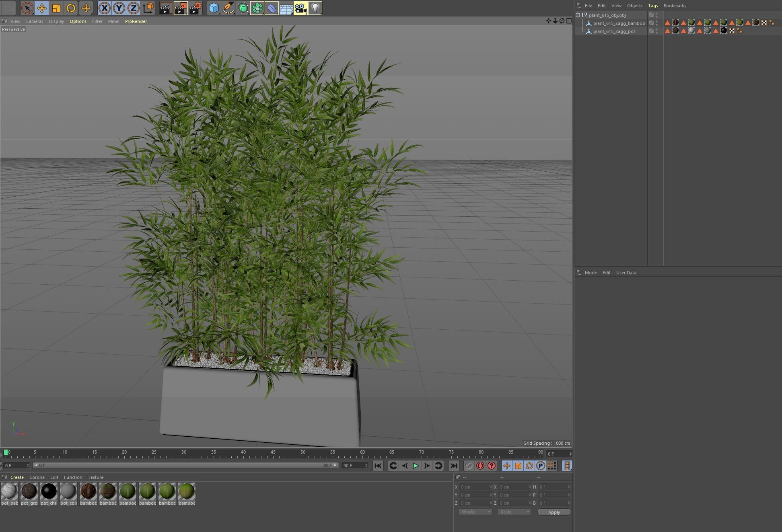Add a Light object via bulb icon
The width and height of the screenshot is (782, 532).
tap(315, 8)
